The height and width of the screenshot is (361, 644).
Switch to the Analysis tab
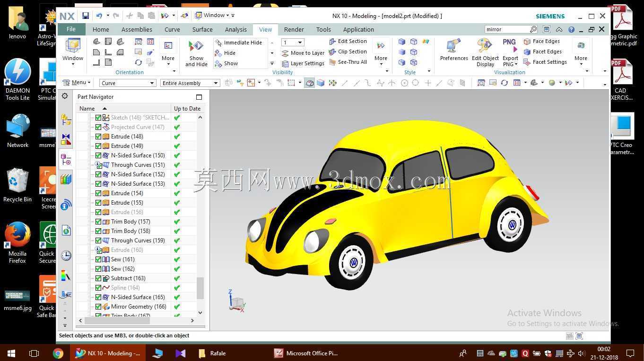click(x=236, y=29)
